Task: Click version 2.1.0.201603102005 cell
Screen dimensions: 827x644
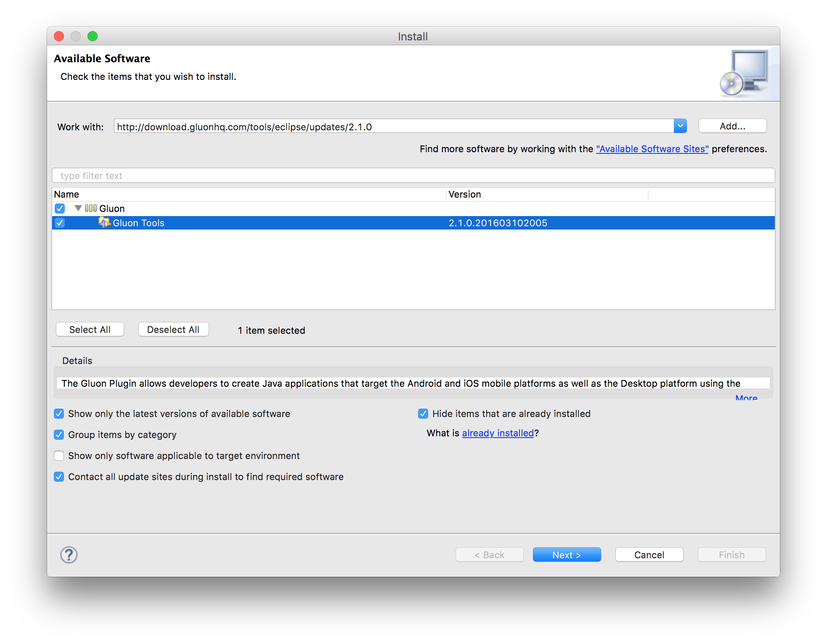Action: (x=498, y=223)
